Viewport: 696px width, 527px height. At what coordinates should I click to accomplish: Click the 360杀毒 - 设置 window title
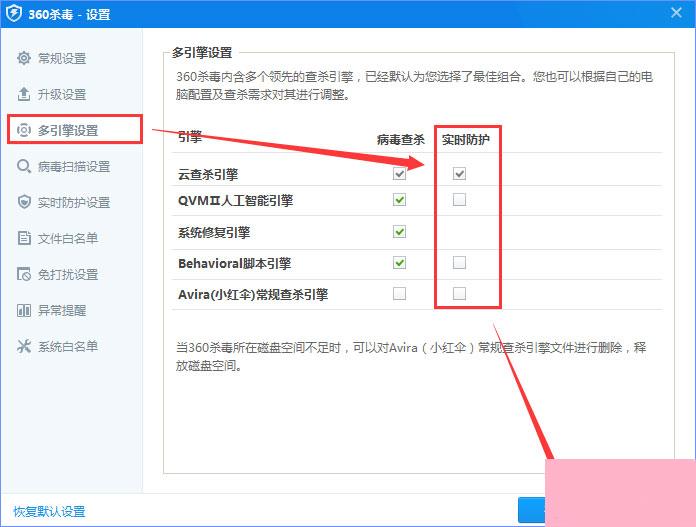click(x=69, y=14)
